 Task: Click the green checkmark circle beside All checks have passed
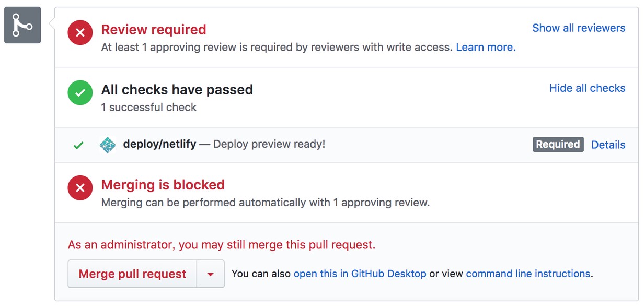tap(80, 93)
